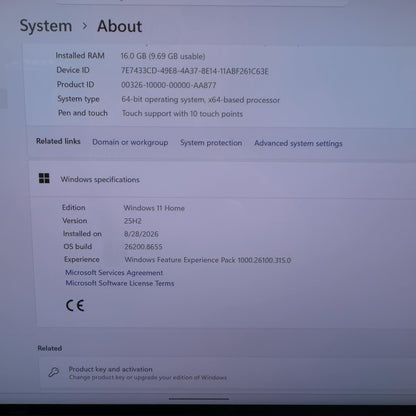Open Microsoft Software License Terms link
Screen dimensions: 416x416
[x=120, y=283]
